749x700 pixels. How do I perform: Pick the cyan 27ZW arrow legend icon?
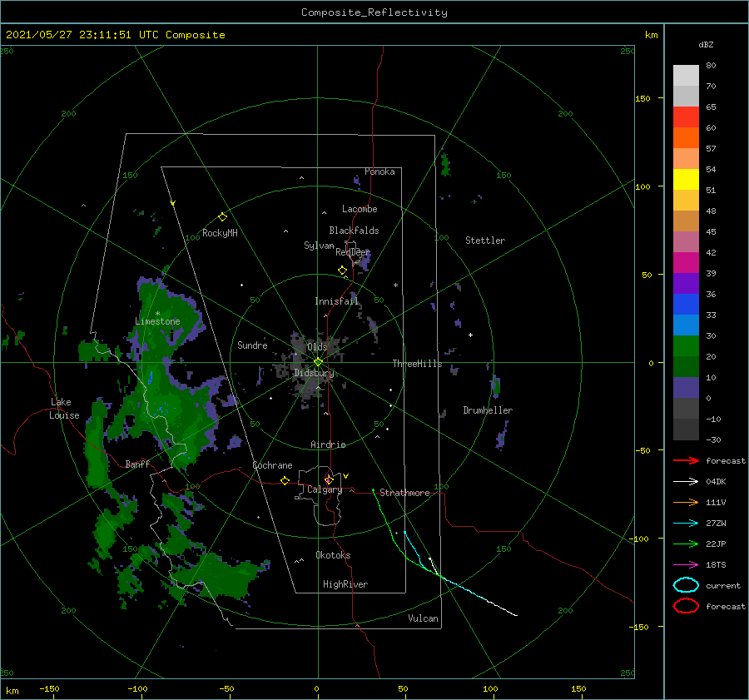pos(686,524)
